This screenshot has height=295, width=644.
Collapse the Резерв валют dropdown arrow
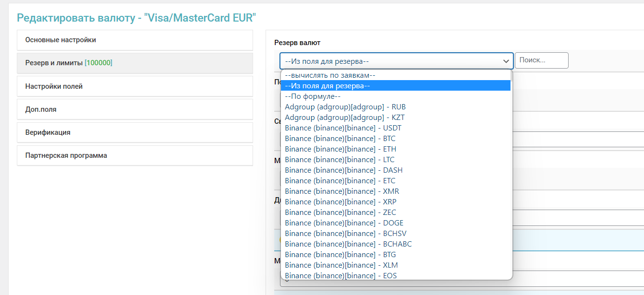pos(506,61)
